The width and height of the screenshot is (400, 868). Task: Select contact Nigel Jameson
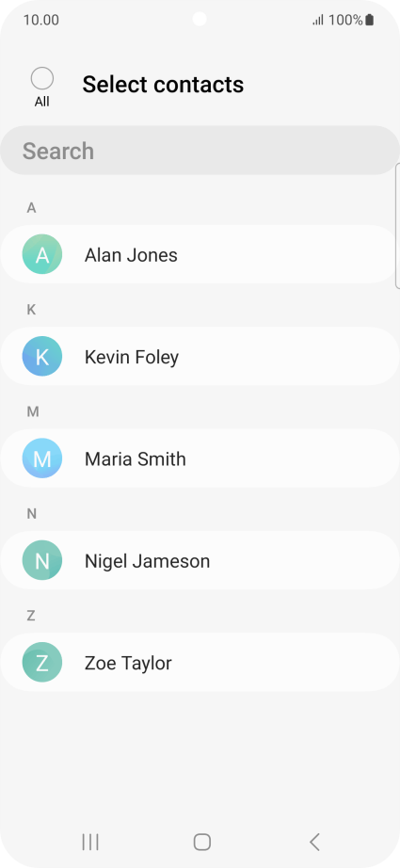[x=200, y=560]
